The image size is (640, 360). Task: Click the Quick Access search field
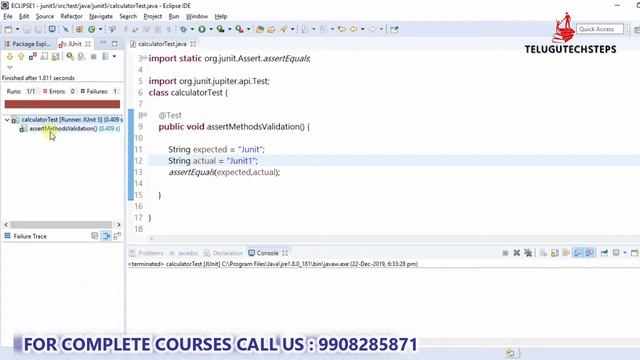(600, 29)
